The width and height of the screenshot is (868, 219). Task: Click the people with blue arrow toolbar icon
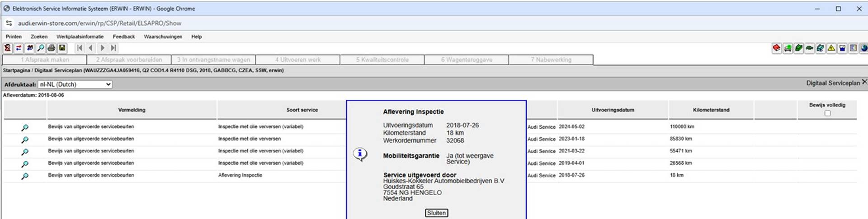30,48
